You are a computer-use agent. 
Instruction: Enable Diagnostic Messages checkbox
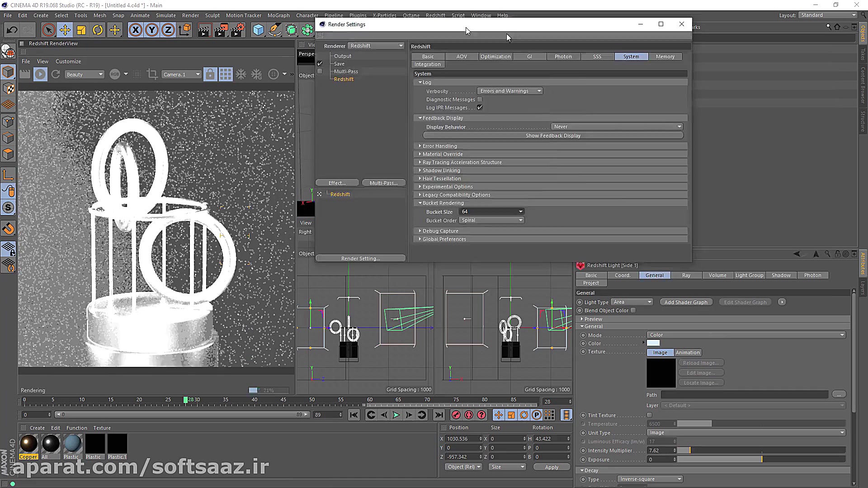[x=480, y=99]
